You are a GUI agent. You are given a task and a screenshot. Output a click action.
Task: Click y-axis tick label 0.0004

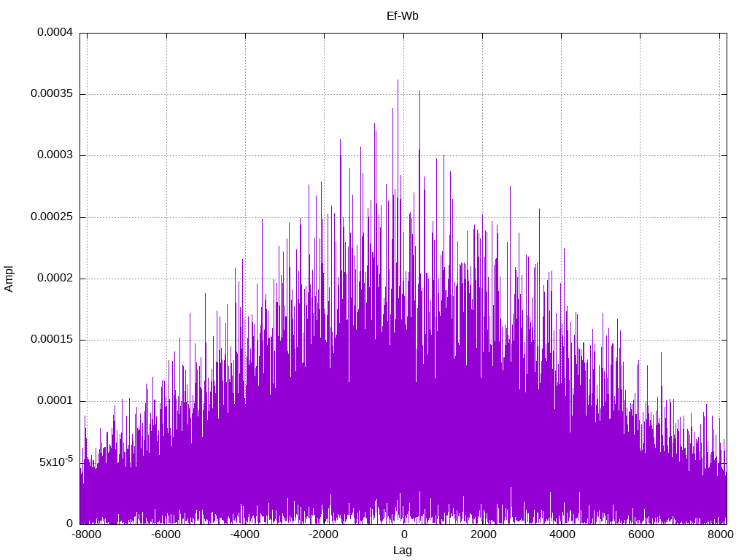[55, 32]
